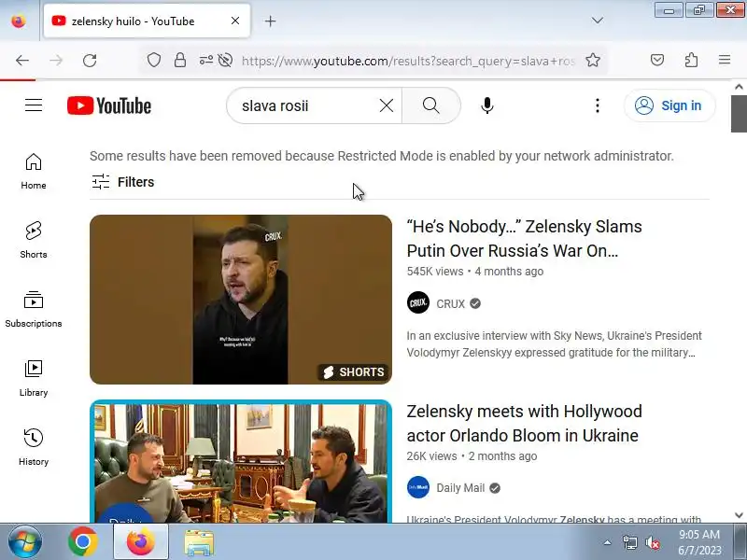This screenshot has width=747, height=560.
Task: Click the muted volume tray icon
Action: [653, 542]
